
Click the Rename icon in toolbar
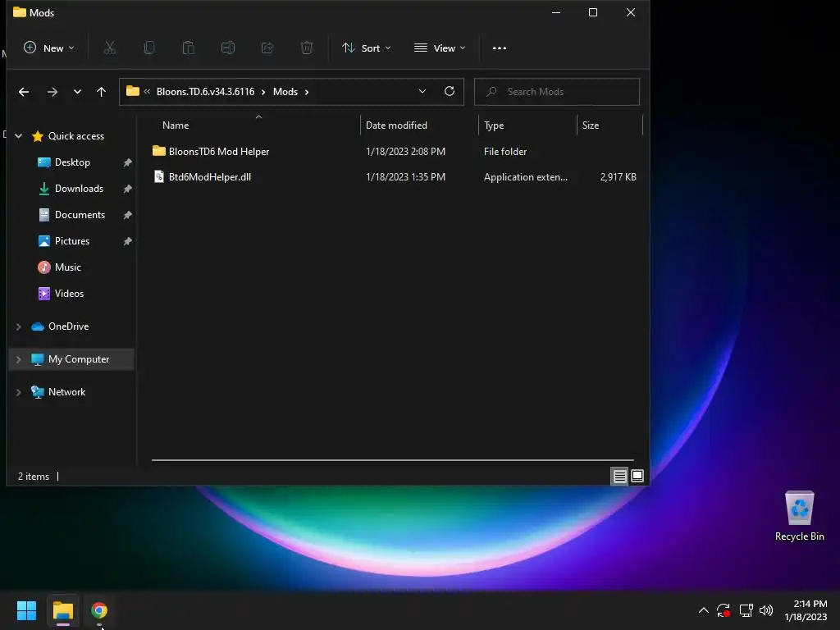click(228, 48)
